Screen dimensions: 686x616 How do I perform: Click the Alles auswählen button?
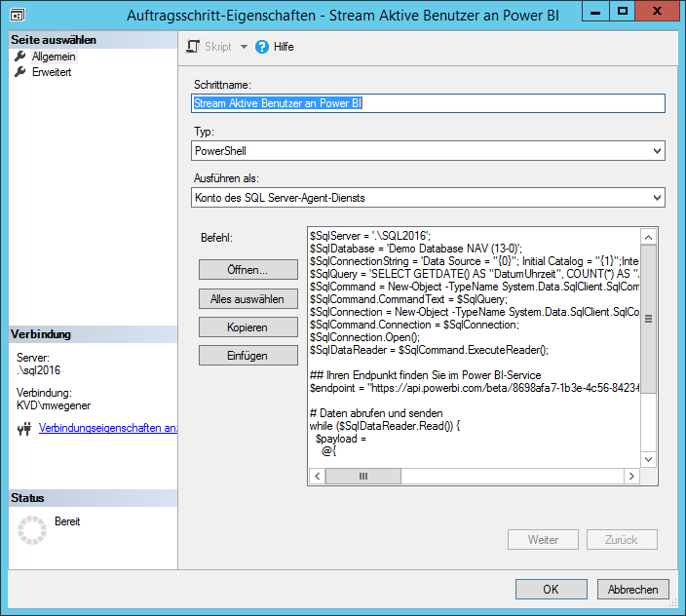click(248, 299)
